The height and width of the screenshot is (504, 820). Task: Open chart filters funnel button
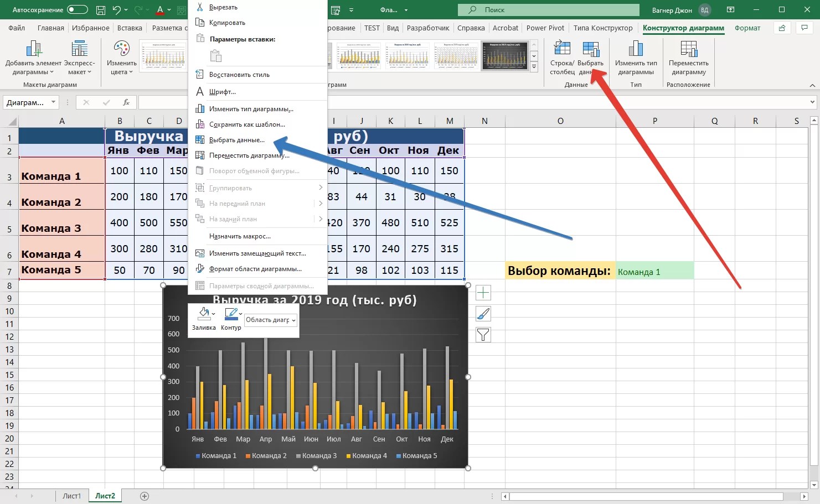483,335
